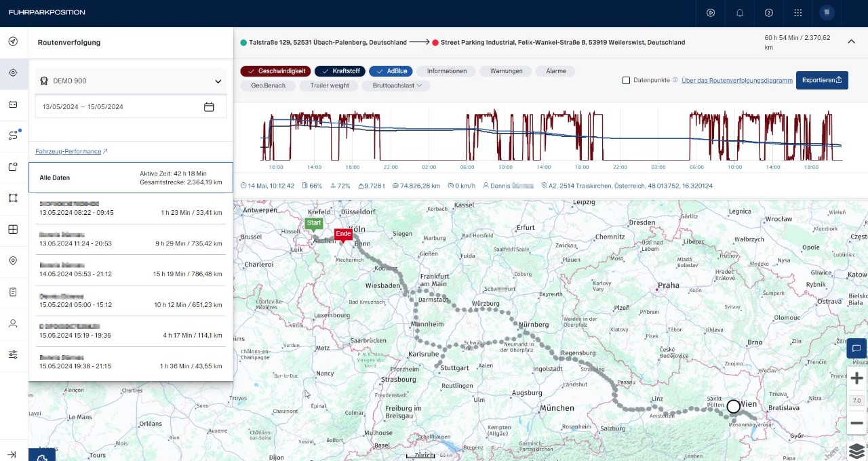This screenshot has height=461, width=868.
Task: Expand the Bruttoachslast dropdown
Action: click(397, 85)
